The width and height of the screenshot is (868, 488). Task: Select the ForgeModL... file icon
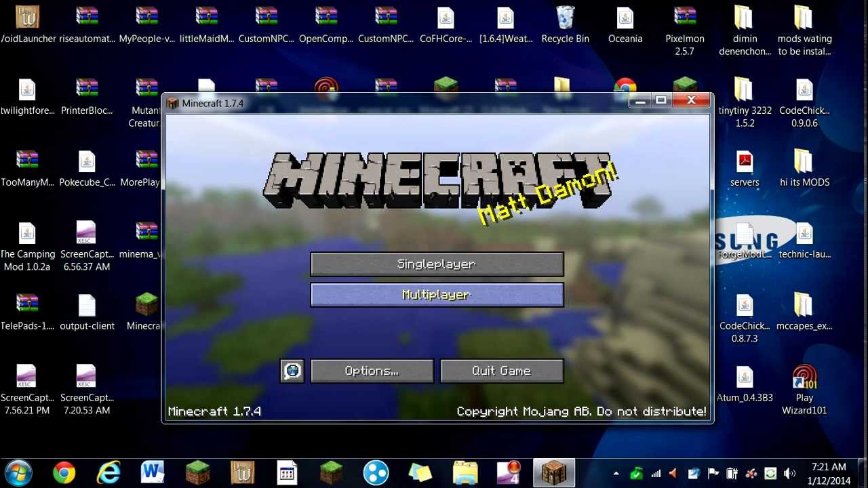coord(745,240)
